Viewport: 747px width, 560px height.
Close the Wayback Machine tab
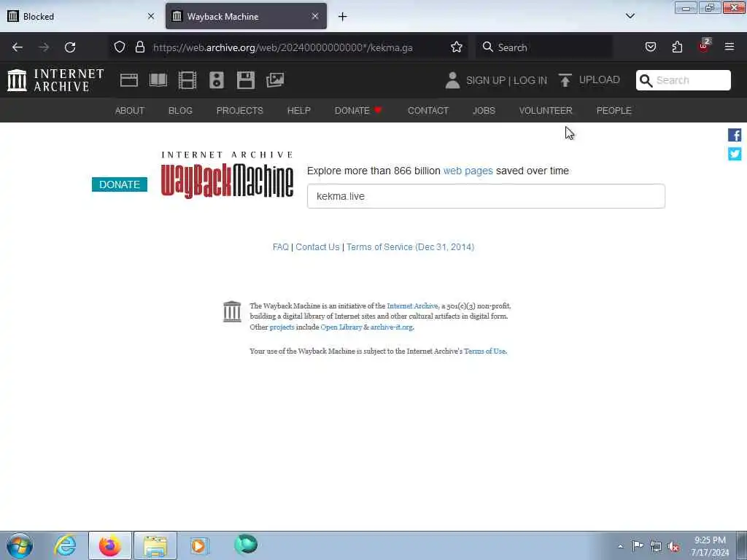pyautogui.click(x=315, y=16)
